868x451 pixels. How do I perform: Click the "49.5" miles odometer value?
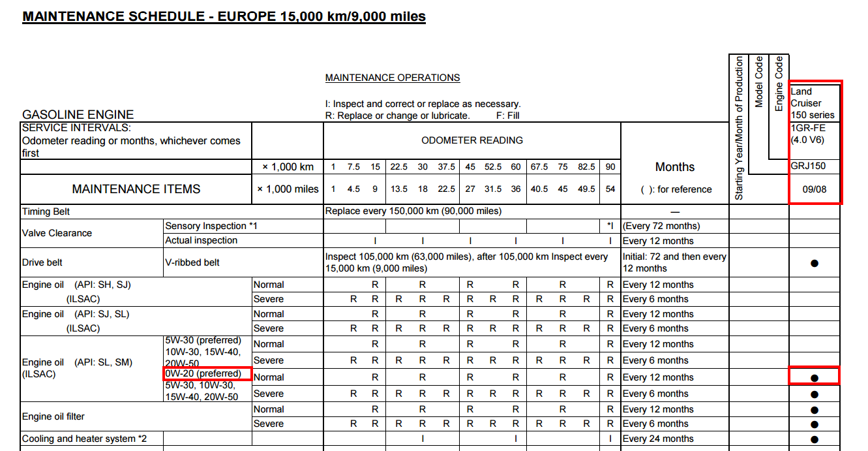click(x=586, y=189)
